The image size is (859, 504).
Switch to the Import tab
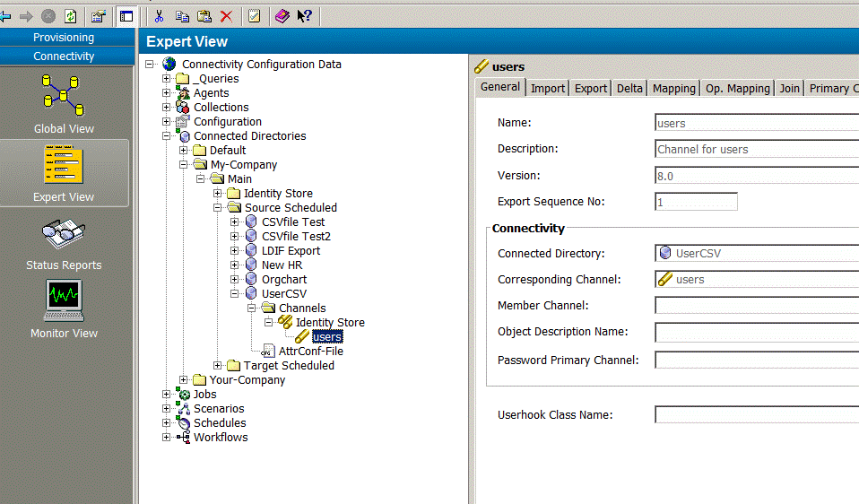tap(547, 88)
